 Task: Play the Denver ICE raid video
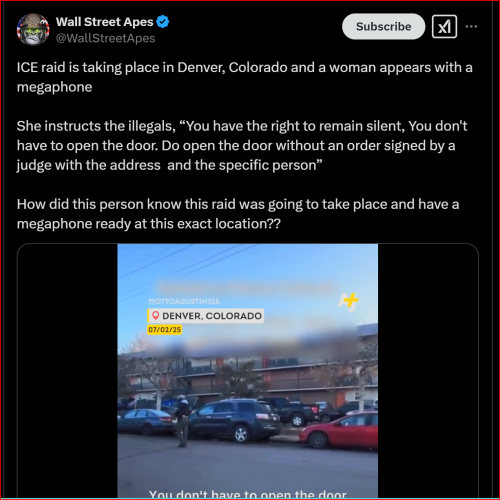[248, 371]
